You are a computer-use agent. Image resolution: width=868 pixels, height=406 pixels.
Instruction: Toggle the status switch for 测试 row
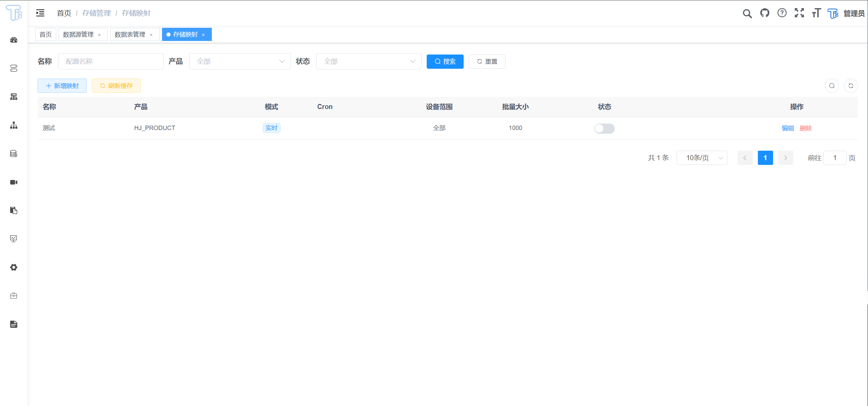(604, 128)
